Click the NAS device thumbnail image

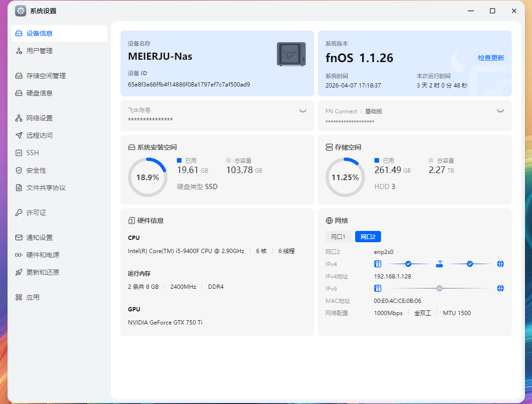(291, 54)
